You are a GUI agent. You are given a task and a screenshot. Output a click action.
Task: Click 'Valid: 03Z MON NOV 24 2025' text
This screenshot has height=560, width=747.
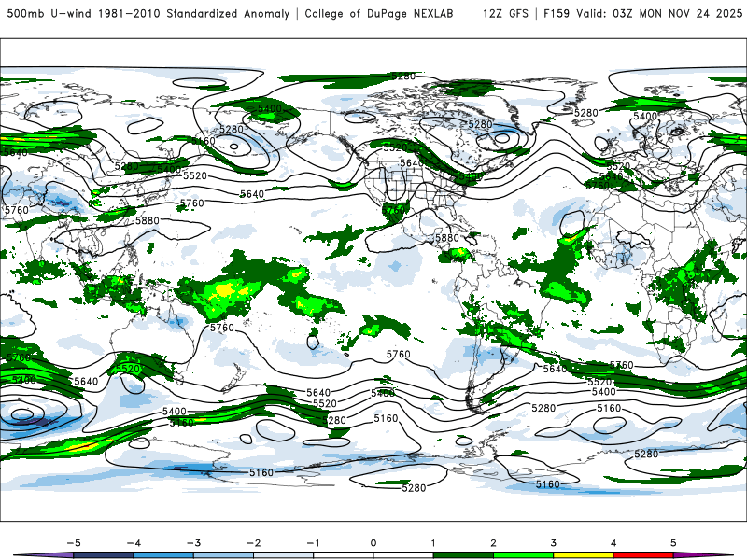[659, 13]
